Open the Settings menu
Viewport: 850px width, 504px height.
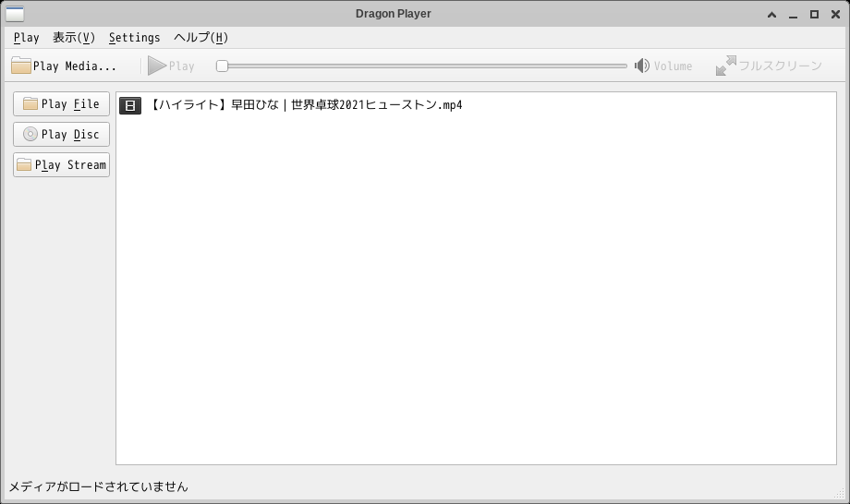(x=135, y=37)
